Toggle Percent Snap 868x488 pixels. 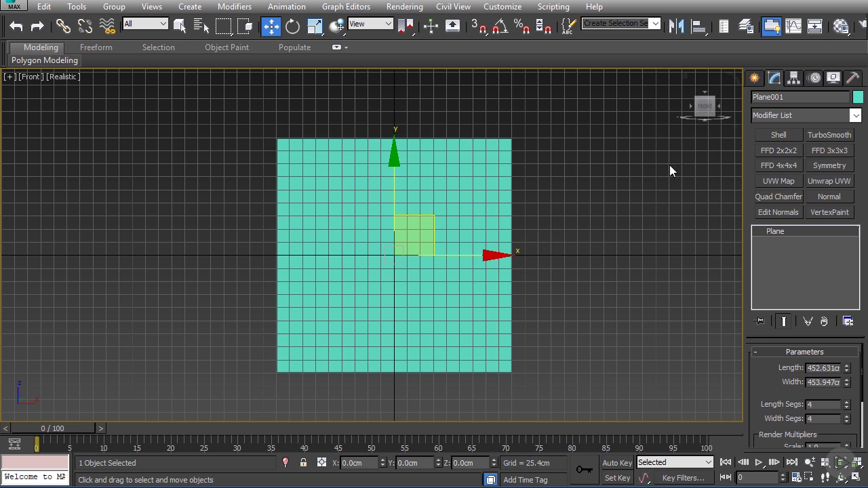[x=522, y=26]
